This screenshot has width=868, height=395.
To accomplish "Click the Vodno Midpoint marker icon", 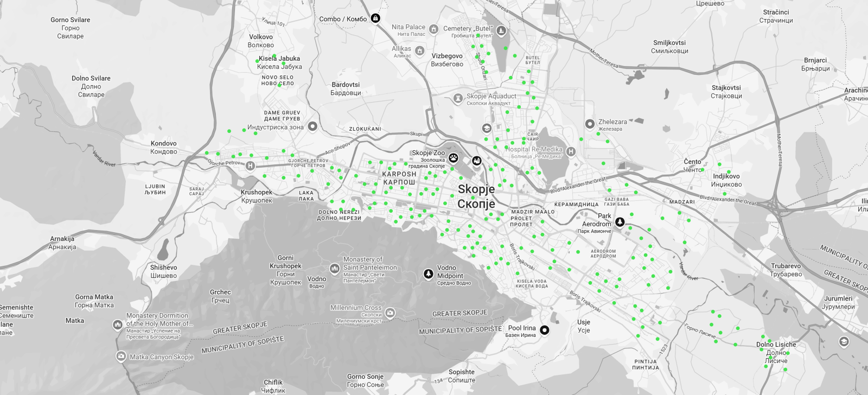I will pos(428,274).
